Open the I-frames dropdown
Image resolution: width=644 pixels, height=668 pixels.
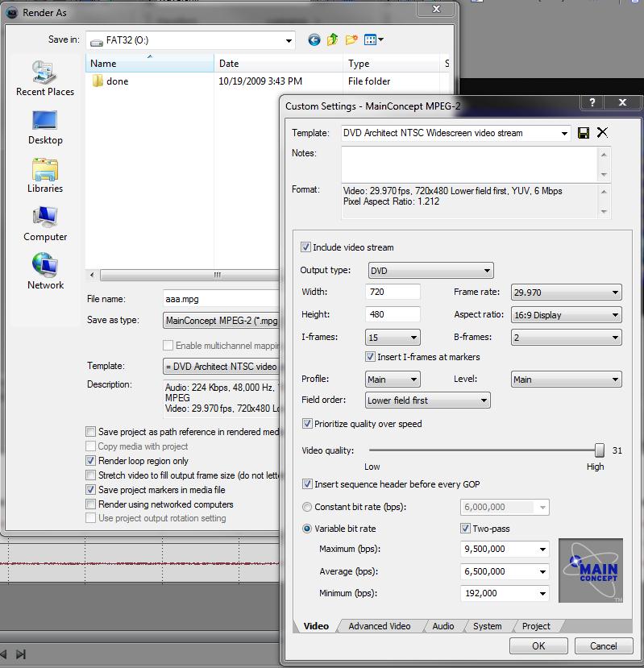pyautogui.click(x=393, y=338)
